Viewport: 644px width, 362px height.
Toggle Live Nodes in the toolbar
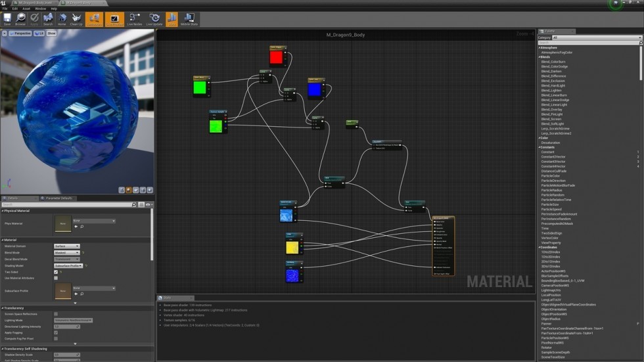pyautogui.click(x=134, y=19)
